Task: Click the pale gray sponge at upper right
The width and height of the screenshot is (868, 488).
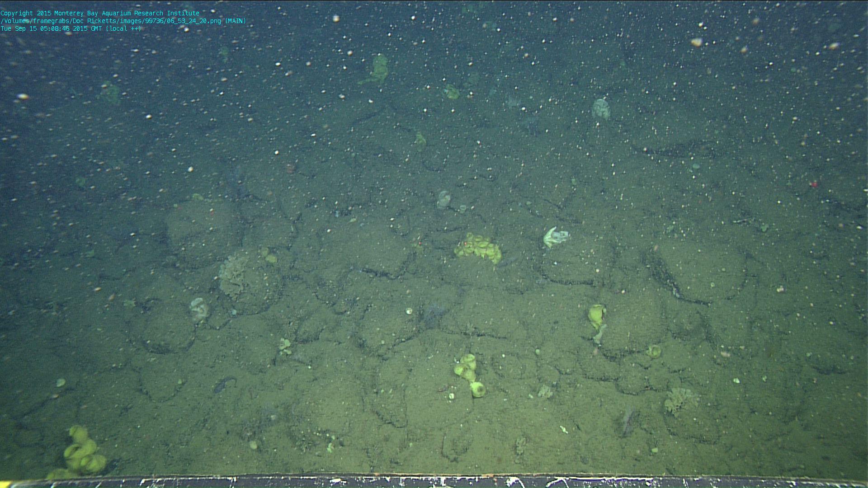Action: click(x=601, y=108)
